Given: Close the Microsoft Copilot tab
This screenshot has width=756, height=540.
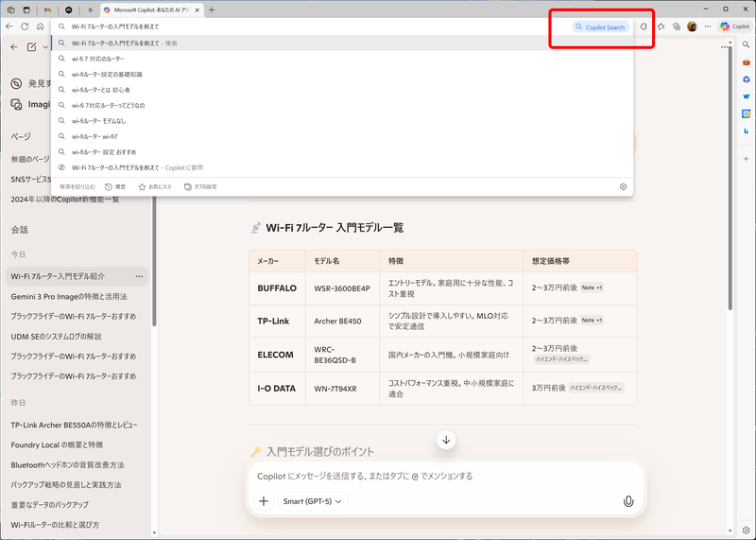Looking at the screenshot, I should point(198,9).
